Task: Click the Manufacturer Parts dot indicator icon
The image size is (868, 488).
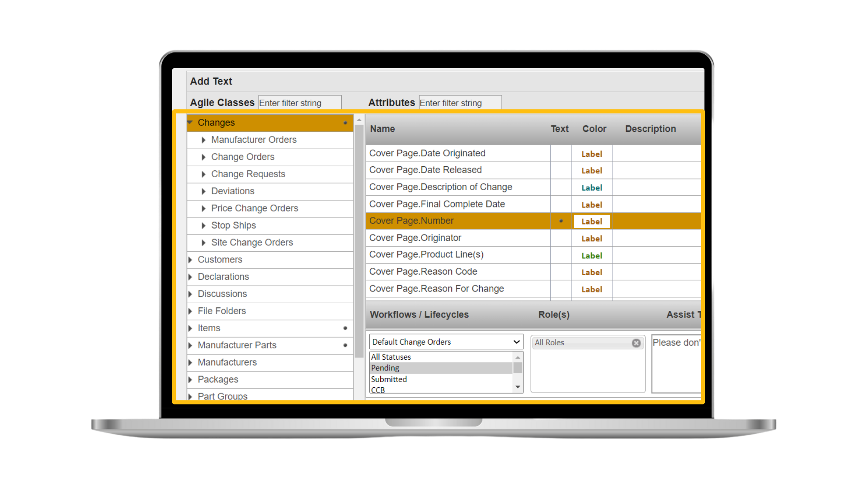Action: tap(344, 346)
